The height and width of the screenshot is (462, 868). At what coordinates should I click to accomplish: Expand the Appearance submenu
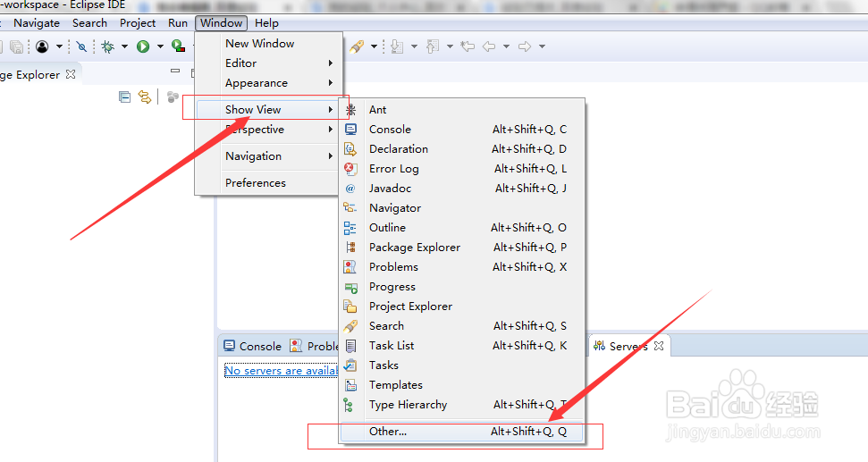click(268, 83)
